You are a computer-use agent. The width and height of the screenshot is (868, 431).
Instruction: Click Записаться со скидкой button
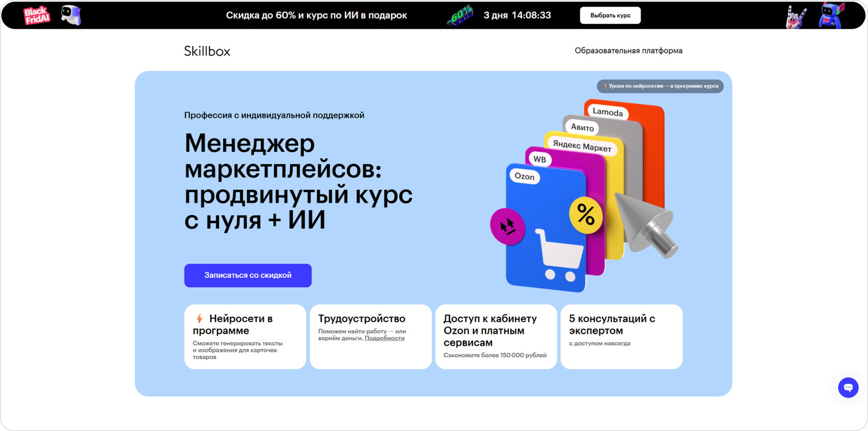click(248, 275)
